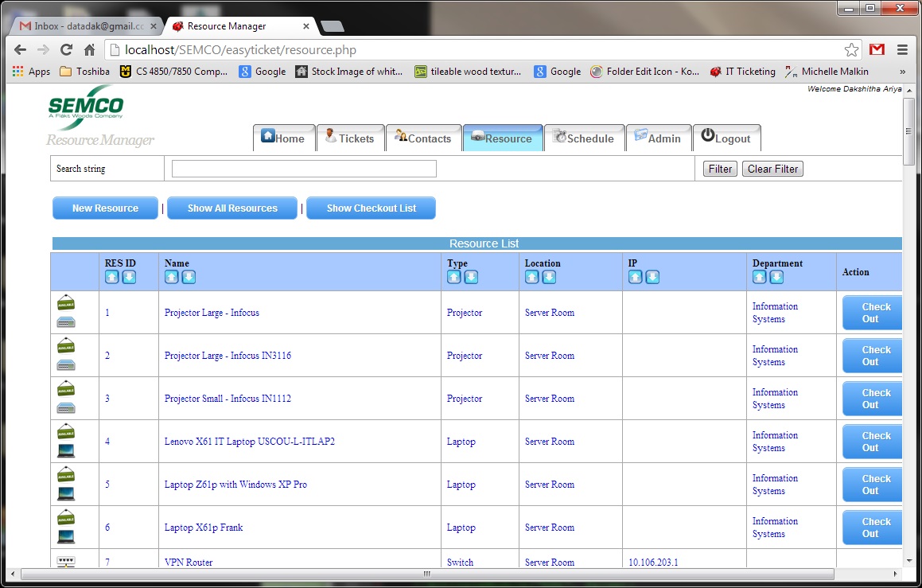
Task: Click the horizontal scrollbar at bottom
Action: [426, 574]
